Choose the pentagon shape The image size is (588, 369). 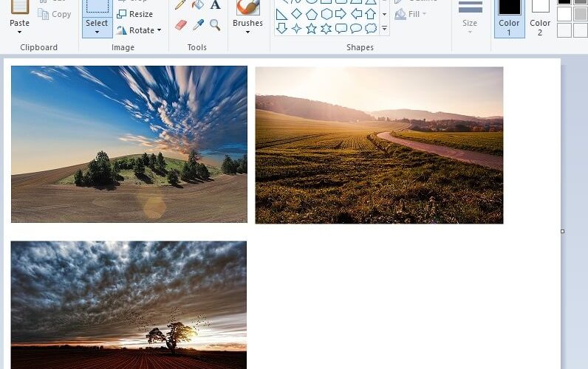click(312, 14)
